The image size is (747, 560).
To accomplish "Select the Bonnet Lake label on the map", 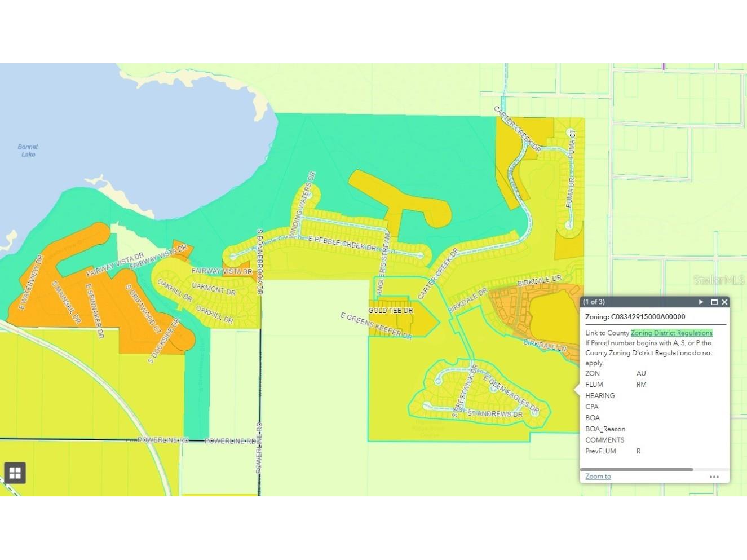I will click(28, 151).
